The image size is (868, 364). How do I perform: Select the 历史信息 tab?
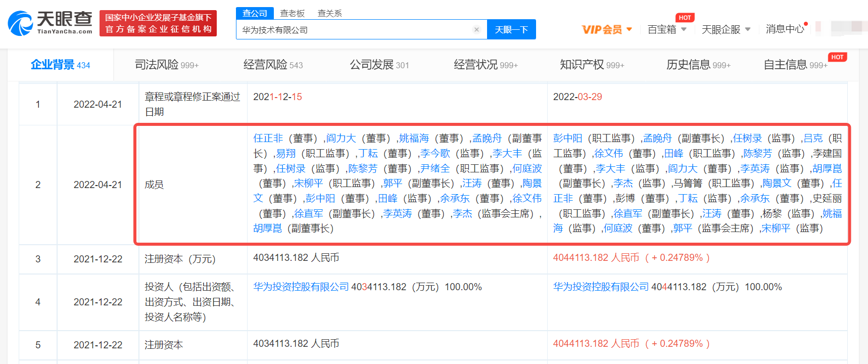698,65
